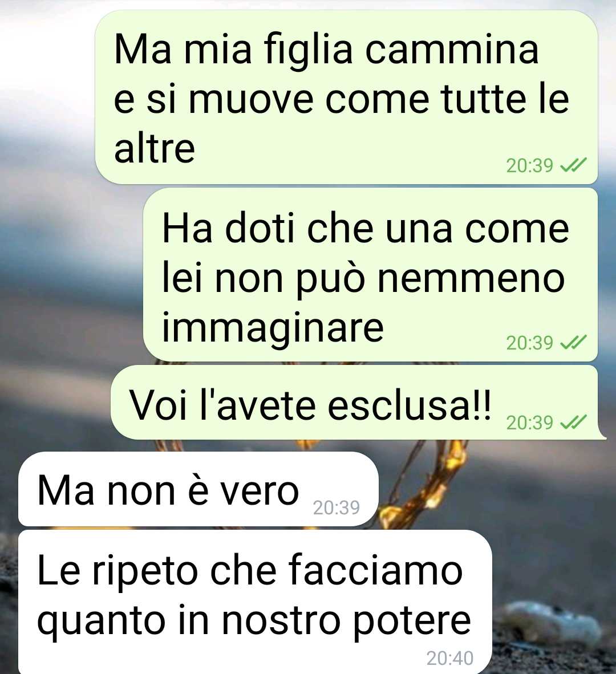The height and width of the screenshot is (674, 616).
Task: Tap the 20:40 timestamp on the last message
Action: pos(449,659)
